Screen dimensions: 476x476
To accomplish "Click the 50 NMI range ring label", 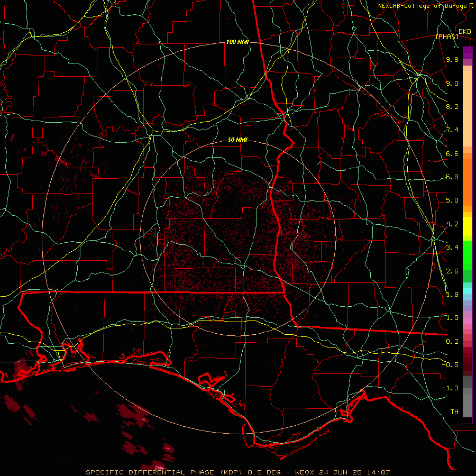I will (237, 140).
